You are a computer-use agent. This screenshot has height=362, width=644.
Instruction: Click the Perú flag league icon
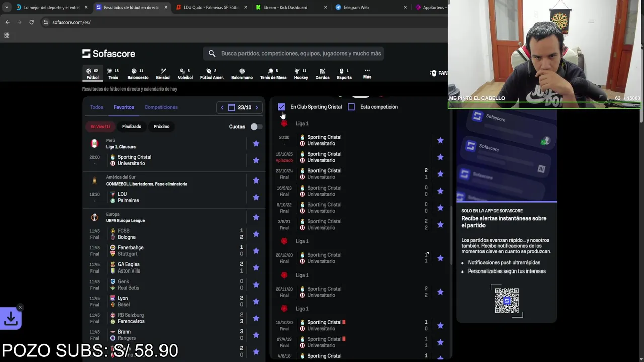[94, 144]
